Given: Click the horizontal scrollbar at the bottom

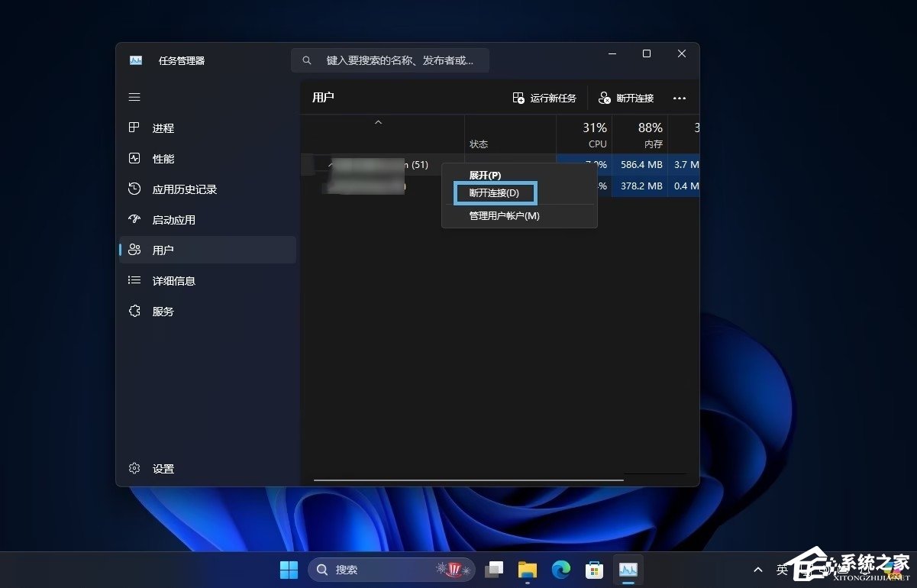Looking at the screenshot, I should tap(468, 480).
